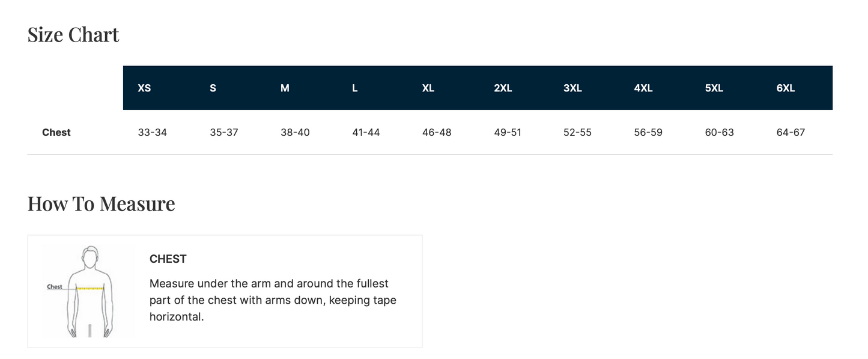Click the 46-48 chest measurement cell
The image size is (868, 359).
coord(437,132)
